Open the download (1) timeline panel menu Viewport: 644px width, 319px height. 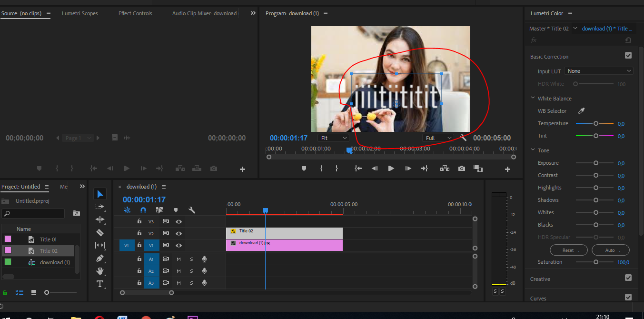pos(164,187)
